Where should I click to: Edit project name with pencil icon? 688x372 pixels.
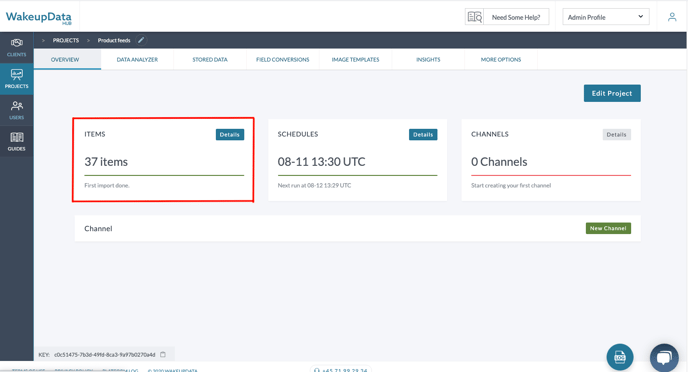pos(141,40)
